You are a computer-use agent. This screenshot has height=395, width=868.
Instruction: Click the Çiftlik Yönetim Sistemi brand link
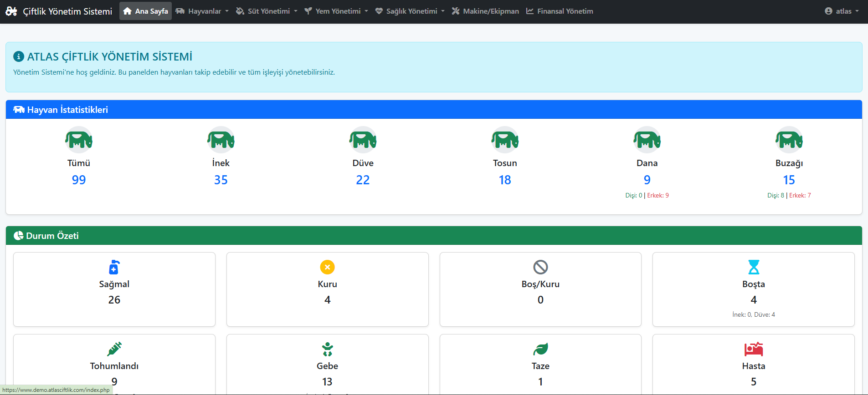click(59, 11)
